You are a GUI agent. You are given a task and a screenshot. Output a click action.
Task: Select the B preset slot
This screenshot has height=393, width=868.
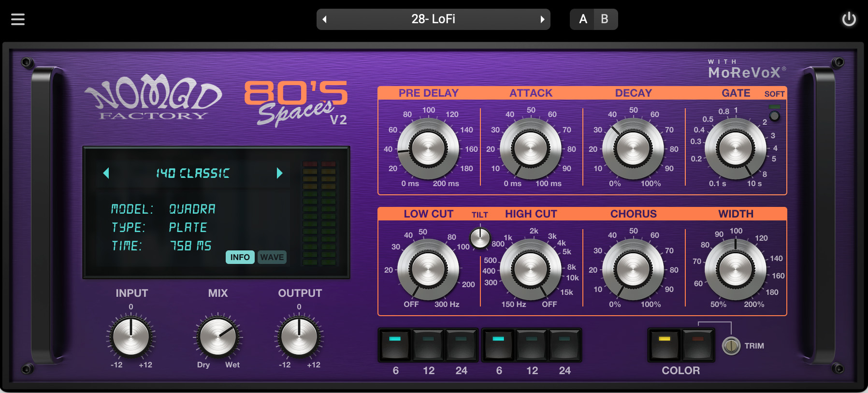(605, 19)
